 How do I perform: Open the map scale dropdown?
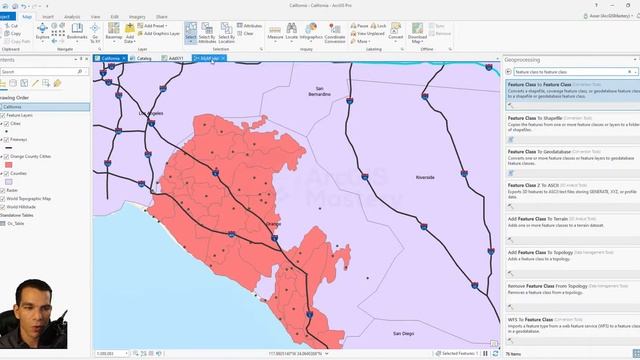click(126, 353)
